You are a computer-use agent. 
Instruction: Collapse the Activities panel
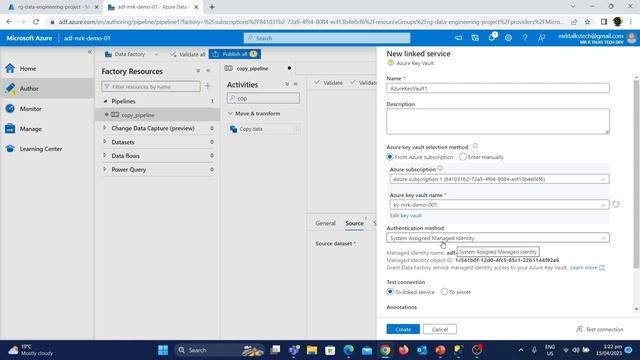coord(296,84)
